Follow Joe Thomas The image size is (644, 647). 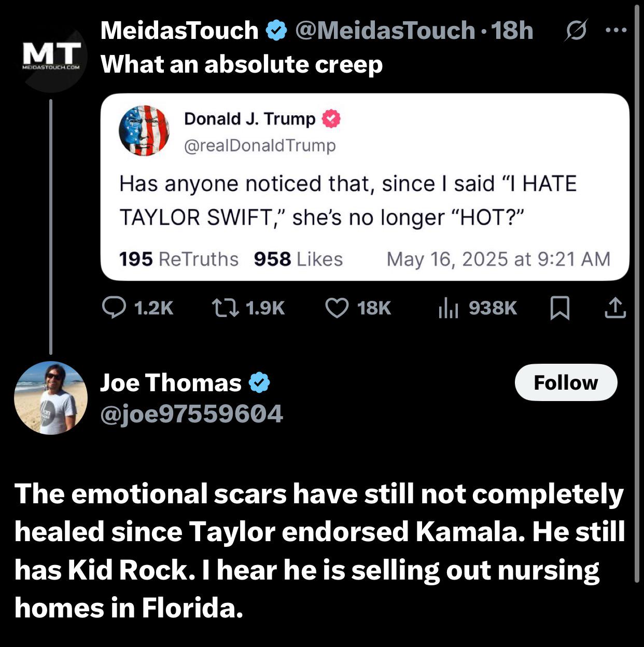tap(566, 382)
